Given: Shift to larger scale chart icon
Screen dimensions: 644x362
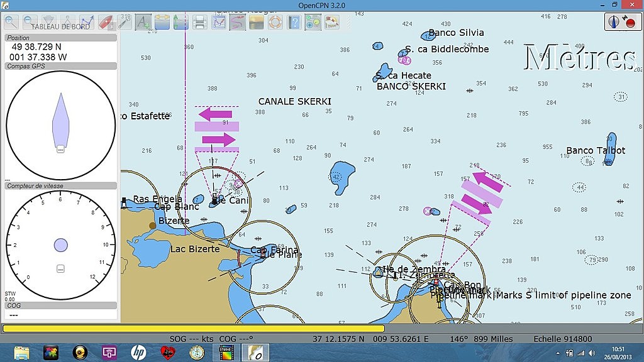Looking at the screenshot, I should 49,22.
